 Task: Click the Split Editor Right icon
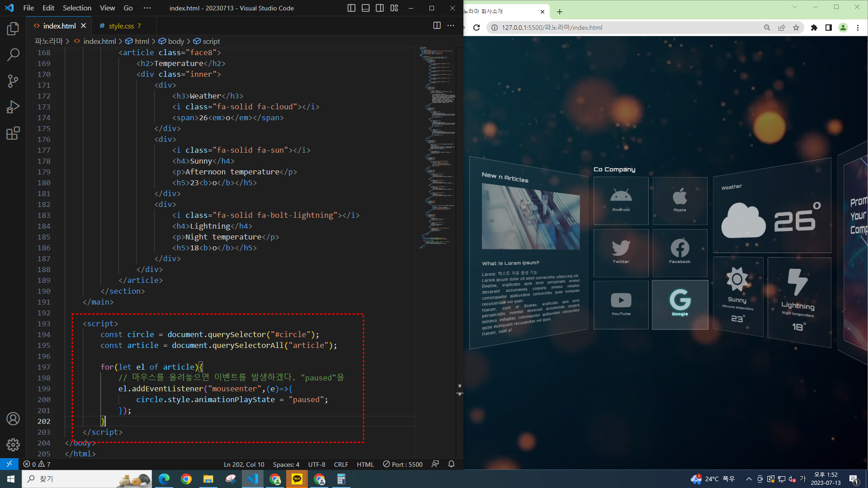point(437,26)
